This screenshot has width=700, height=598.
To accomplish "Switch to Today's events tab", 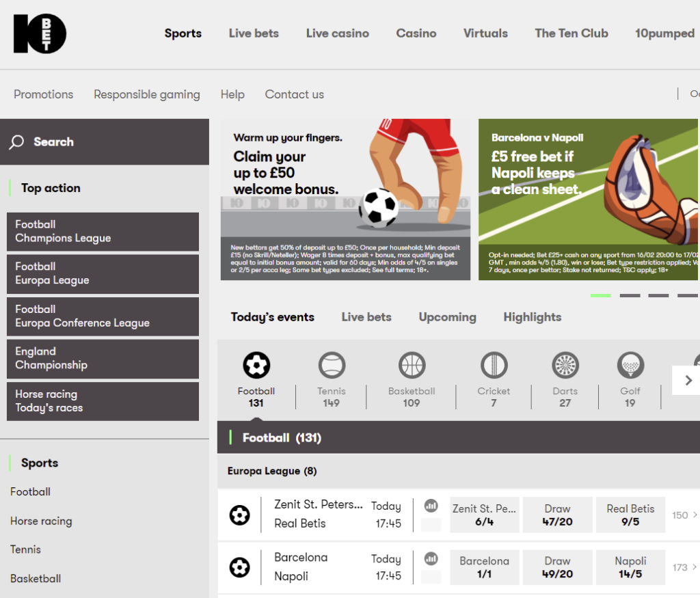I will (x=272, y=317).
